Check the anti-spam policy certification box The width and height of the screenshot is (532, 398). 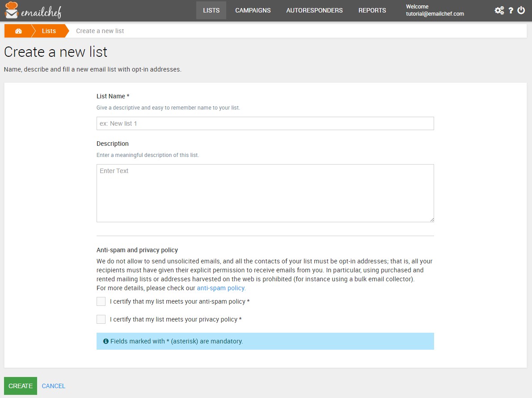pos(101,301)
